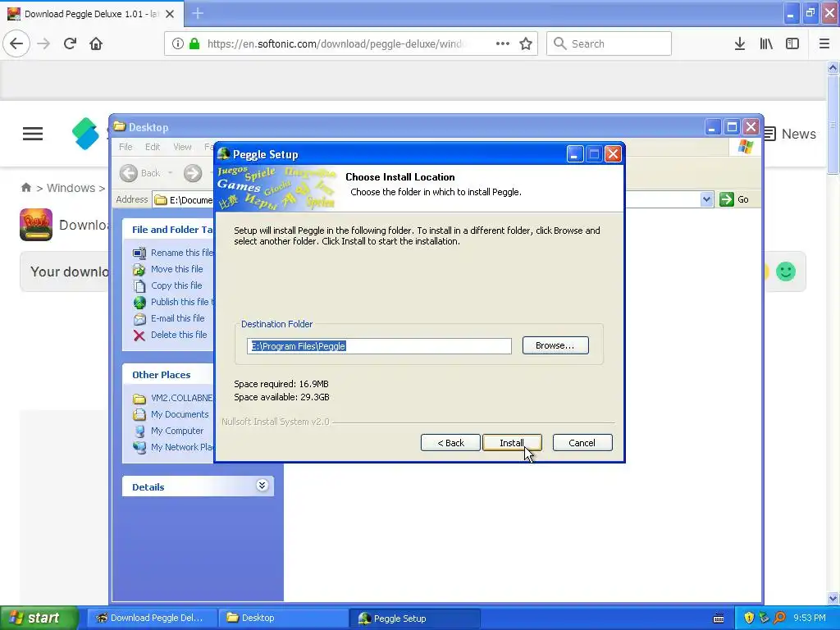
Task: Open File menu in Desktop window
Action: (x=126, y=147)
